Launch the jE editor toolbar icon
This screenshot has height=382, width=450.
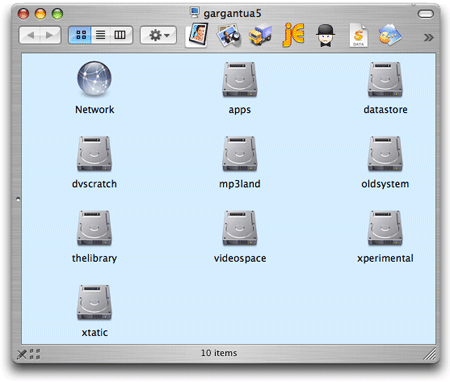[294, 35]
